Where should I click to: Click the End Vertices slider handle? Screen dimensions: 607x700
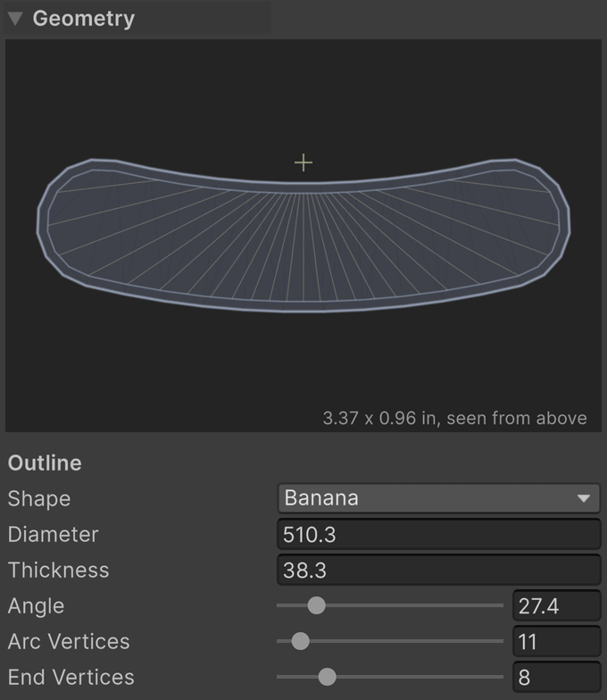pyautogui.click(x=327, y=677)
